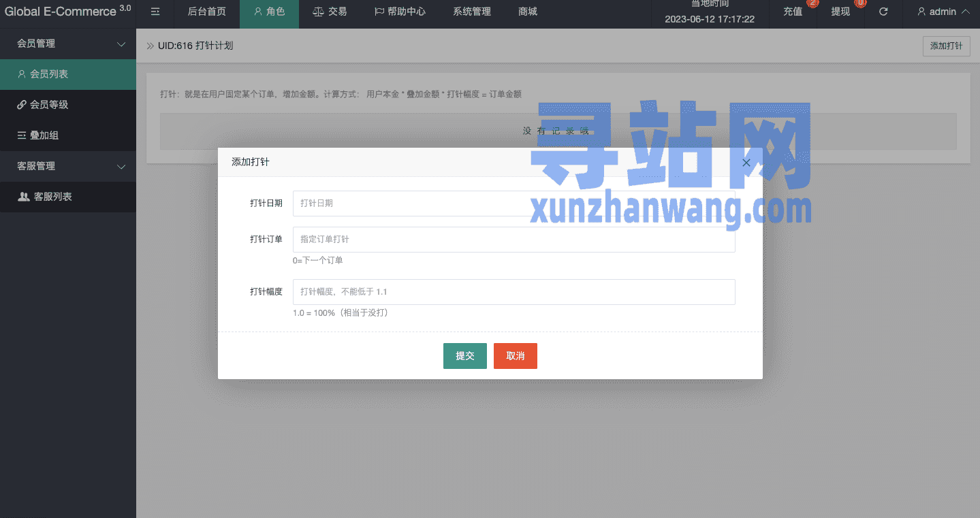The width and height of the screenshot is (980, 518).
Task: Open the 提现 notifications in top bar
Action: click(840, 12)
